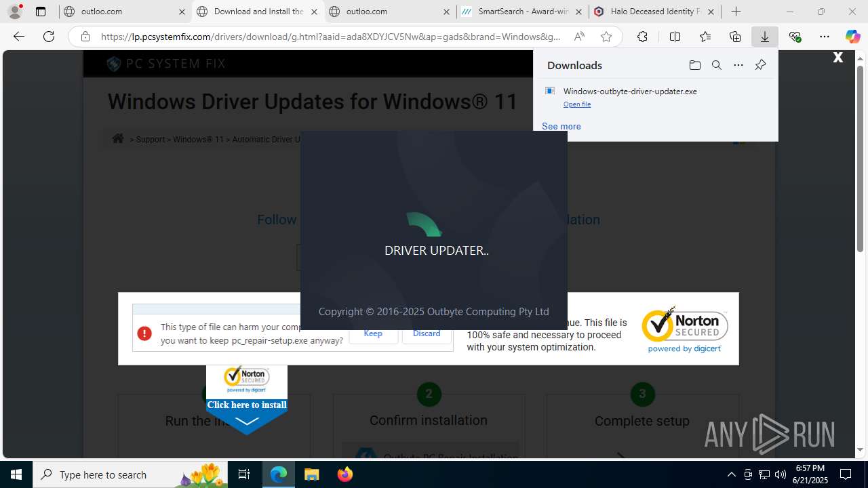The width and height of the screenshot is (868, 488).
Task: Click PC SYSTEM FIX logo
Action: [x=166, y=64]
